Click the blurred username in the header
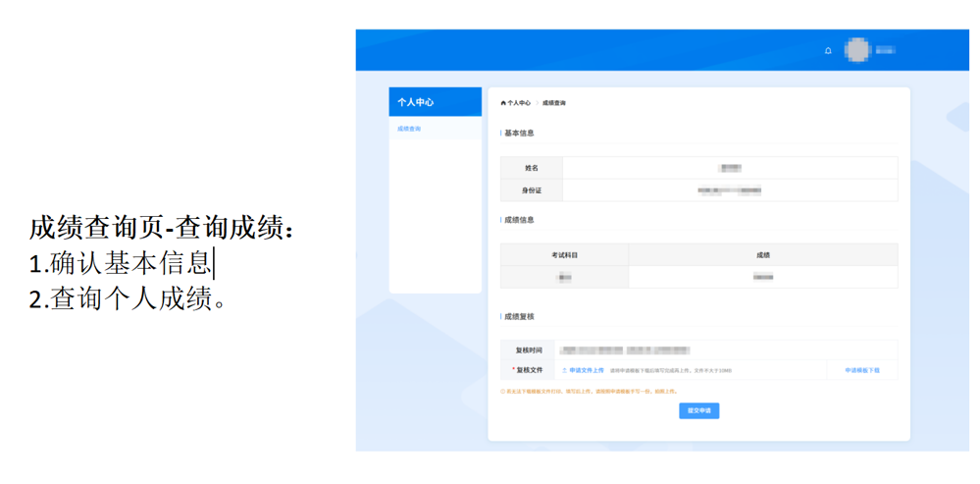 (885, 50)
